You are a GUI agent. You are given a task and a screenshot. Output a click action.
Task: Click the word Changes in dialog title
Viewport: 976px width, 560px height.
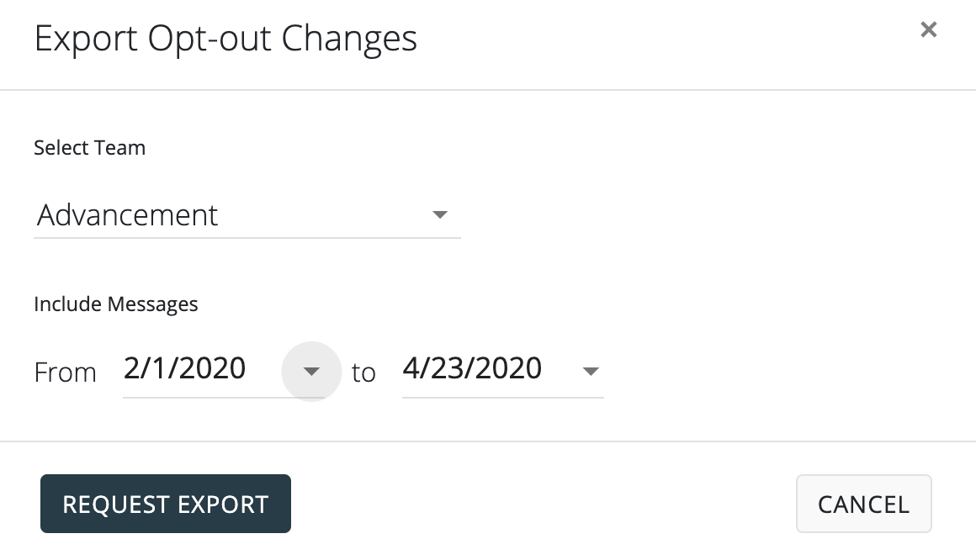point(349,39)
